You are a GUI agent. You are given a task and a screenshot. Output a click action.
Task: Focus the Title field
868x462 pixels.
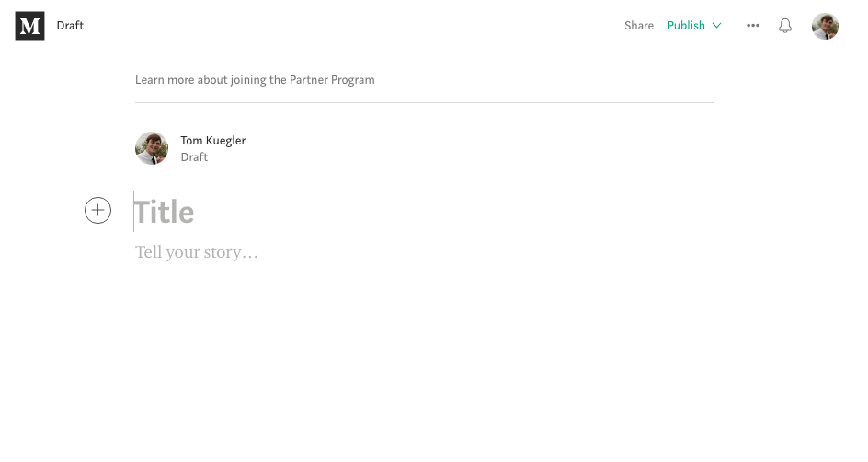(x=424, y=212)
